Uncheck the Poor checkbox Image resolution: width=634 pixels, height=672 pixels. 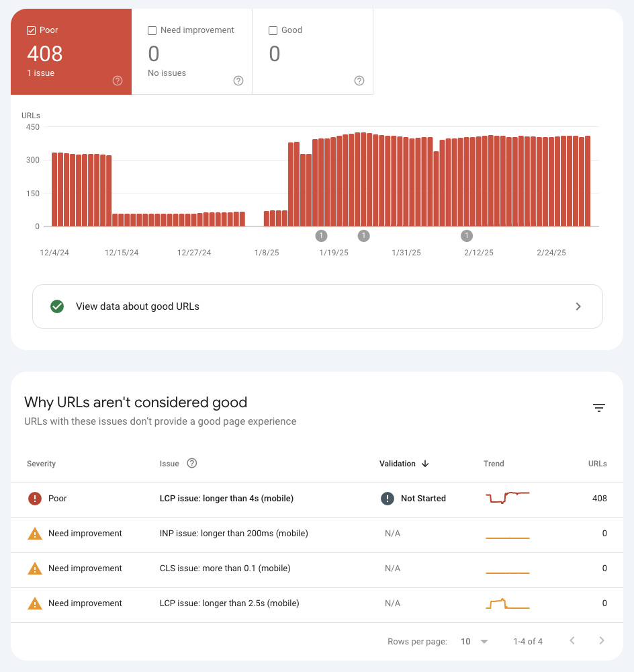tap(31, 30)
